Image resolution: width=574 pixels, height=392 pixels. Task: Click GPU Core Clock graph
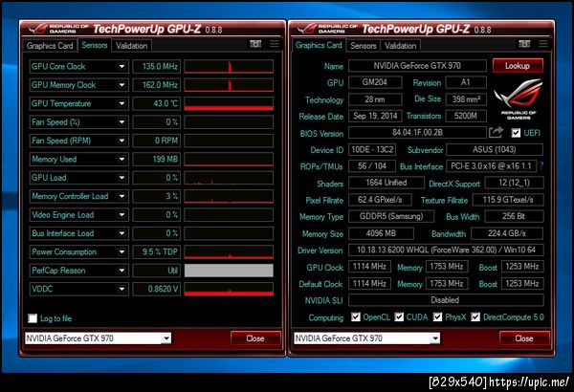(x=229, y=67)
